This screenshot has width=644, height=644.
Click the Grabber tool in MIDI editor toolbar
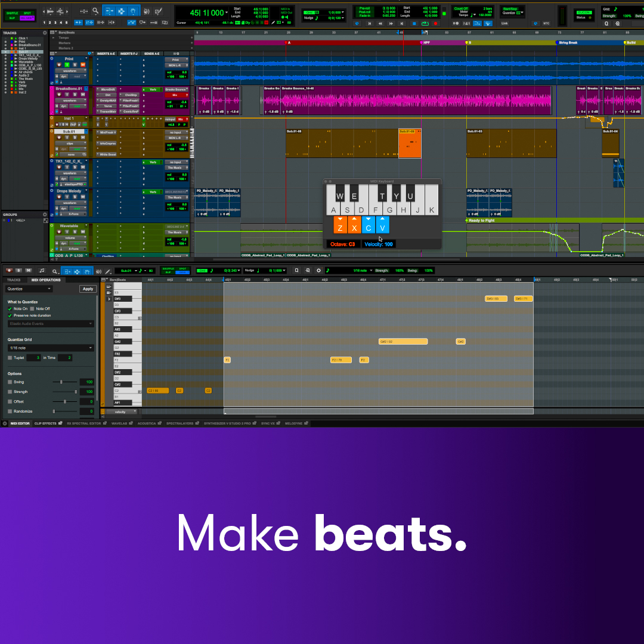click(88, 271)
